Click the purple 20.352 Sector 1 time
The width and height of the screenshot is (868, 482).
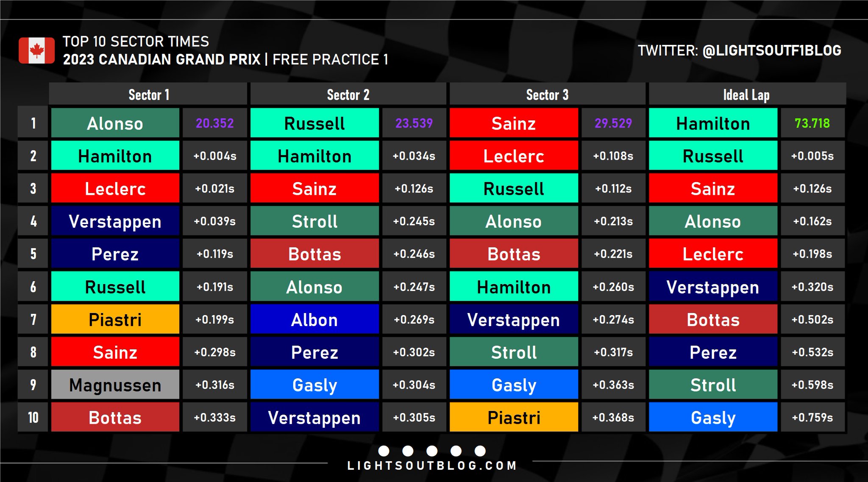(x=214, y=123)
